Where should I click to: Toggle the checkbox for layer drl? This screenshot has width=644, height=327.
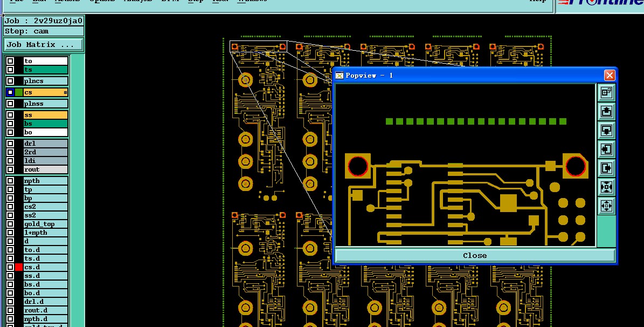[x=10, y=144]
